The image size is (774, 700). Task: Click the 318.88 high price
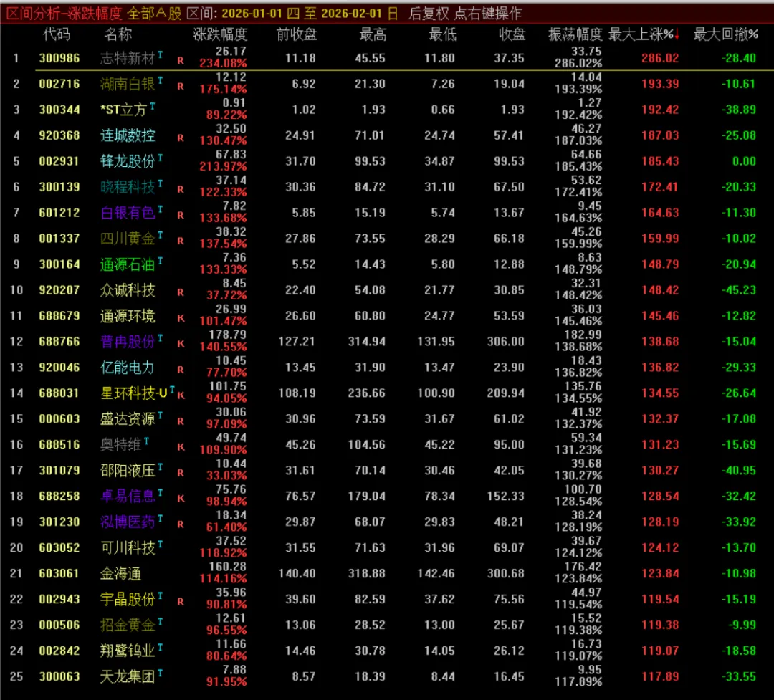(366, 574)
